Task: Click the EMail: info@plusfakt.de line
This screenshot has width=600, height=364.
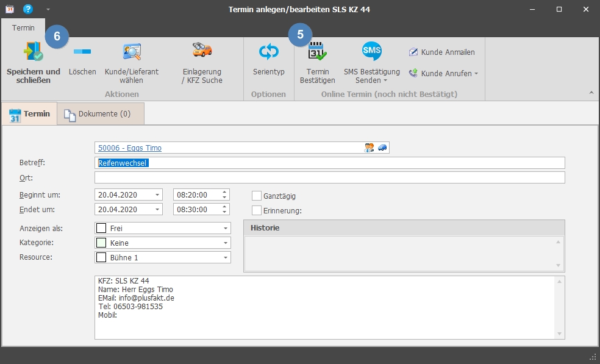Action: tap(136, 298)
